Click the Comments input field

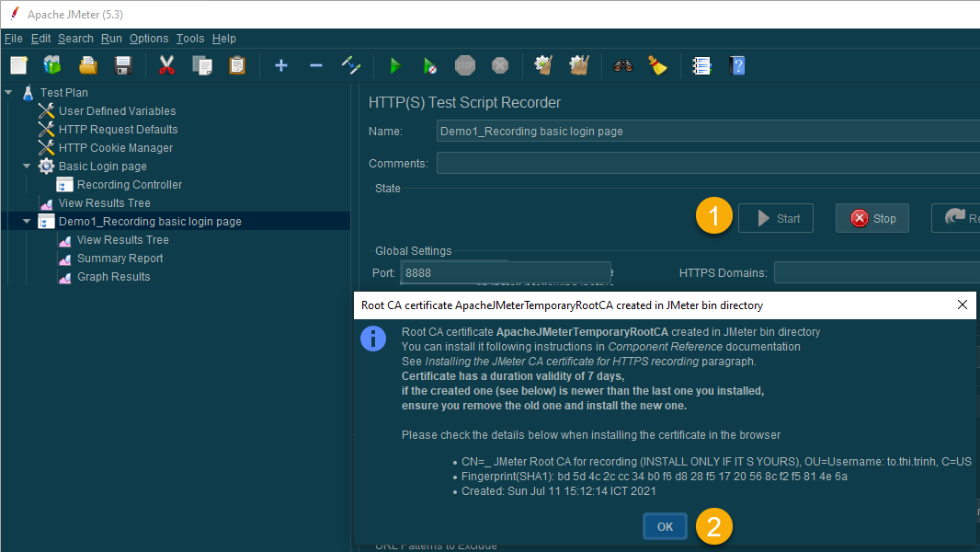[x=708, y=163]
